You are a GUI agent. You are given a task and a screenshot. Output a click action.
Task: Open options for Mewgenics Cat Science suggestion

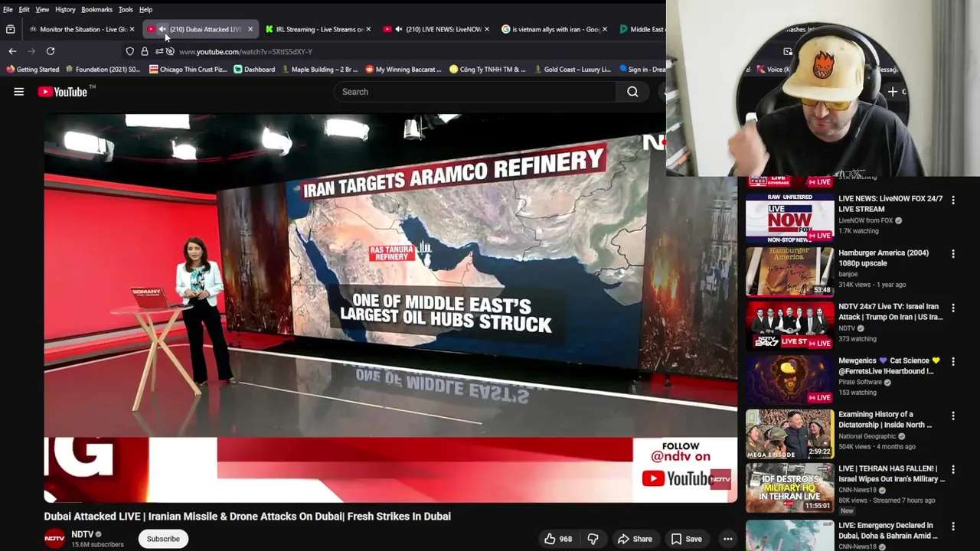point(953,362)
